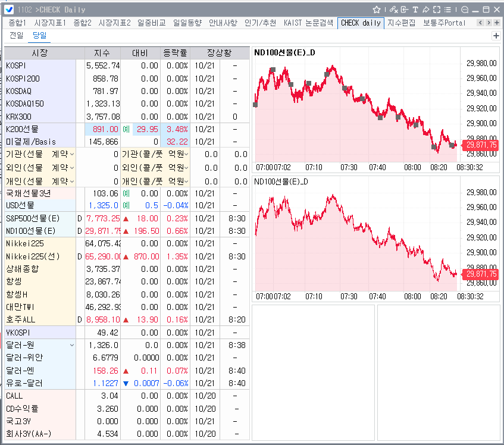Click the up triangle in Nikkei225(선) row
The image size is (504, 445).
click(x=126, y=257)
